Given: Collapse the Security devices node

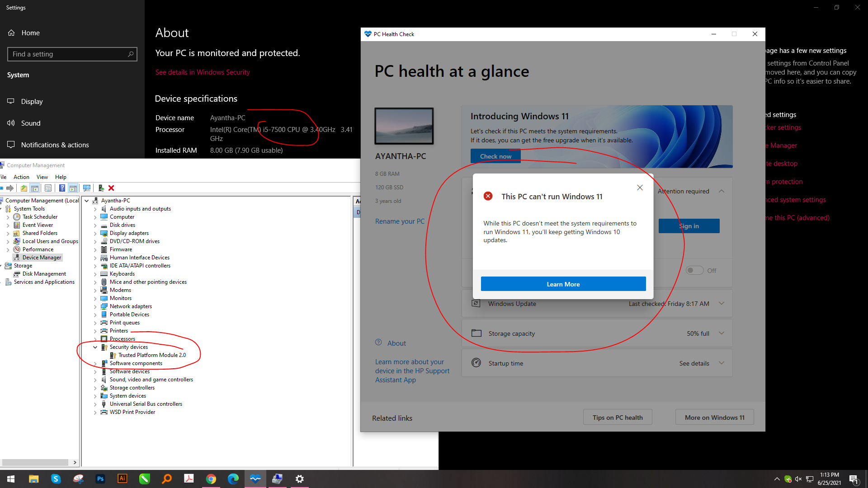Looking at the screenshot, I should pyautogui.click(x=95, y=347).
